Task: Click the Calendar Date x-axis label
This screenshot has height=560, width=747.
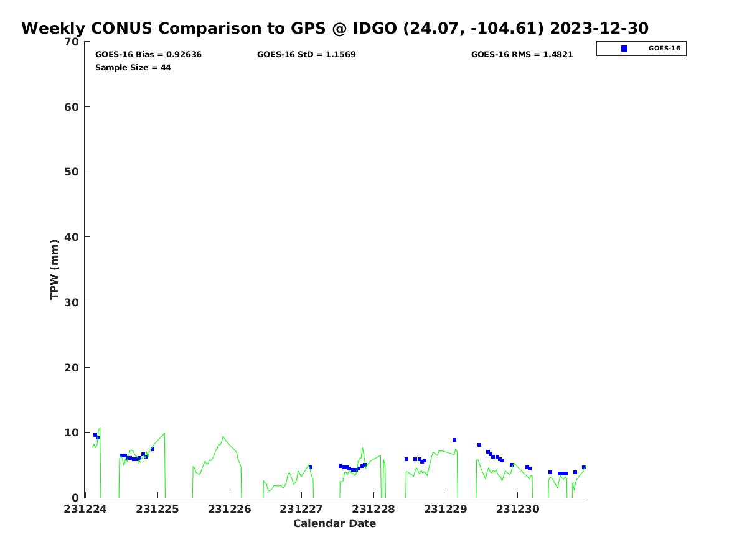Action: (335, 524)
